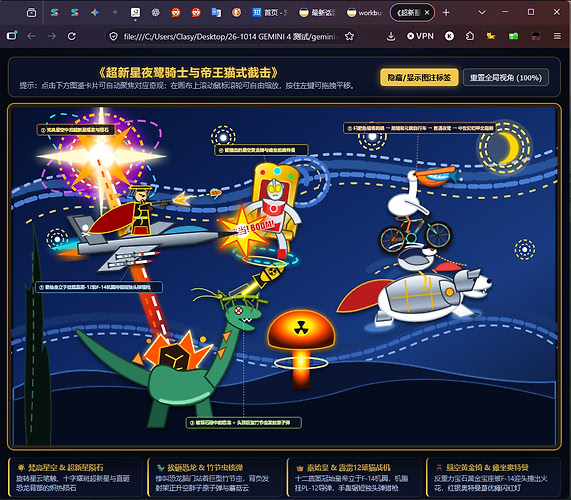The image size is (571, 500).
Task: Switch to the Zhihu 首页 tab
Action: click(270, 13)
